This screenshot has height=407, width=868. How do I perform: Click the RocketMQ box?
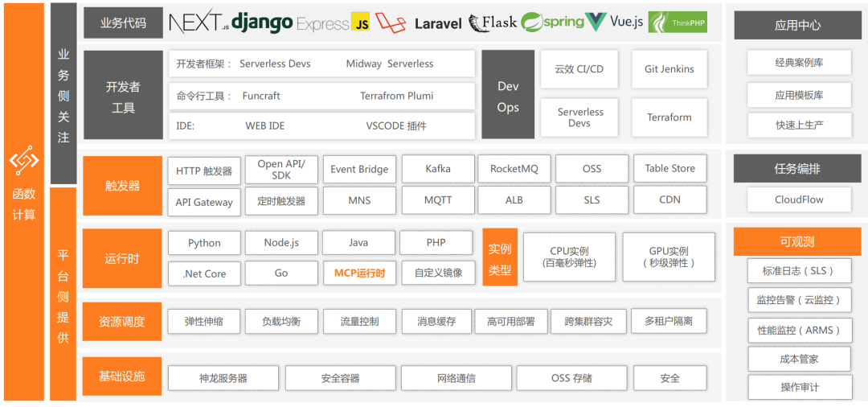(514, 169)
